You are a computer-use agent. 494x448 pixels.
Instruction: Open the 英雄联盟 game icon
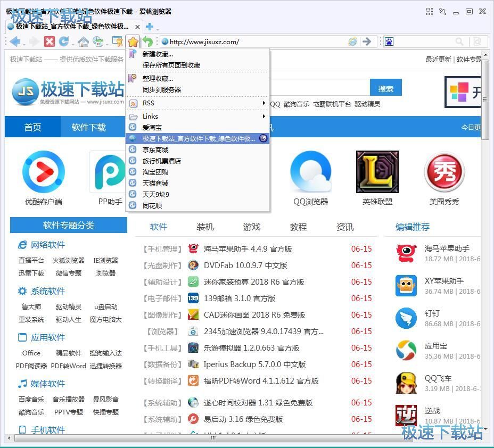pyautogui.click(x=377, y=171)
